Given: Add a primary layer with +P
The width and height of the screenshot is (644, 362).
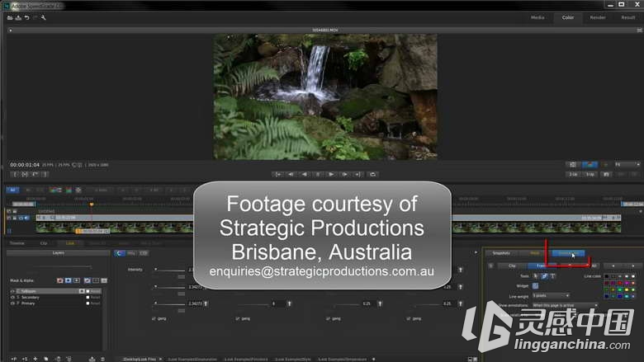Looking at the screenshot, I should coord(14,359).
